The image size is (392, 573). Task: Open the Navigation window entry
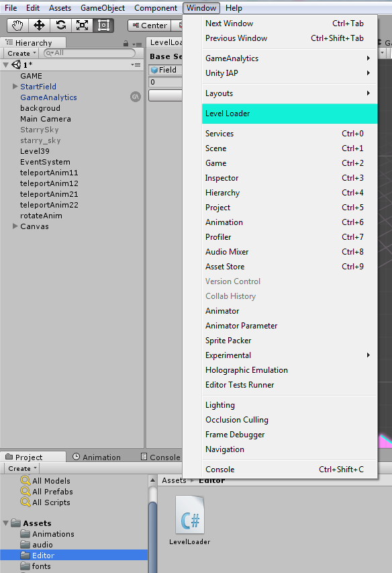[x=289, y=449]
